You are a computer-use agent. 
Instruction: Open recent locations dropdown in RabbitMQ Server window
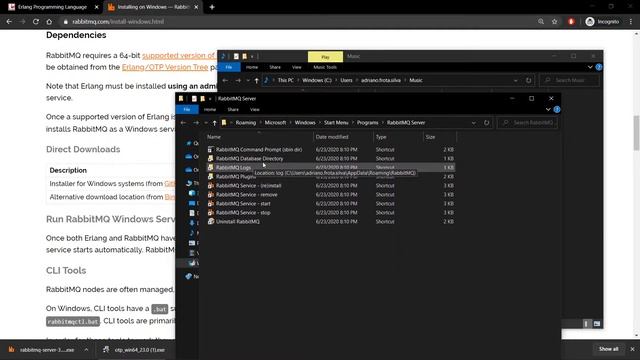point(206,122)
